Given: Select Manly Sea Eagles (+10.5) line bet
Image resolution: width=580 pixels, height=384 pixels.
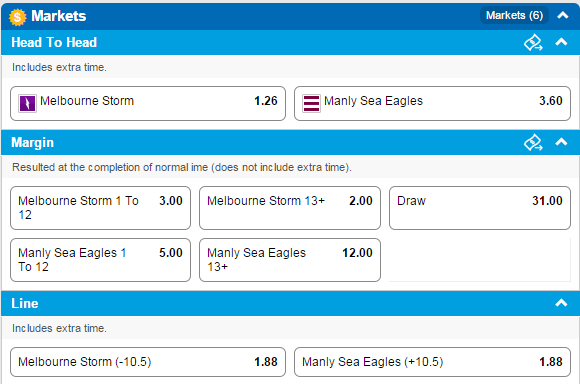Looking at the screenshot, I should coord(432,362).
